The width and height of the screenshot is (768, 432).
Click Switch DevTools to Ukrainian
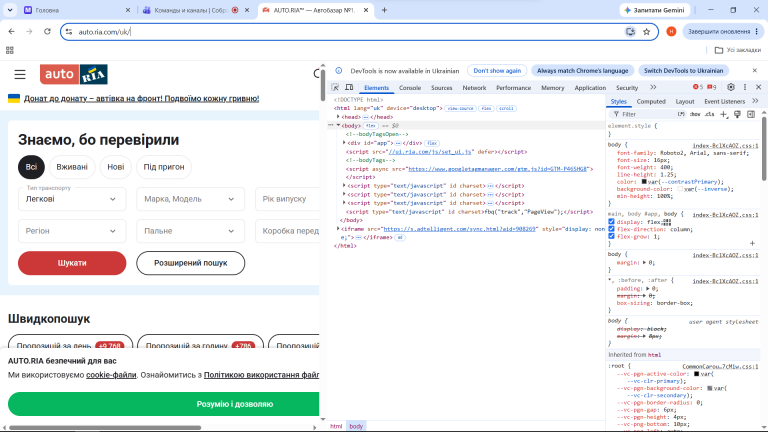click(x=683, y=71)
